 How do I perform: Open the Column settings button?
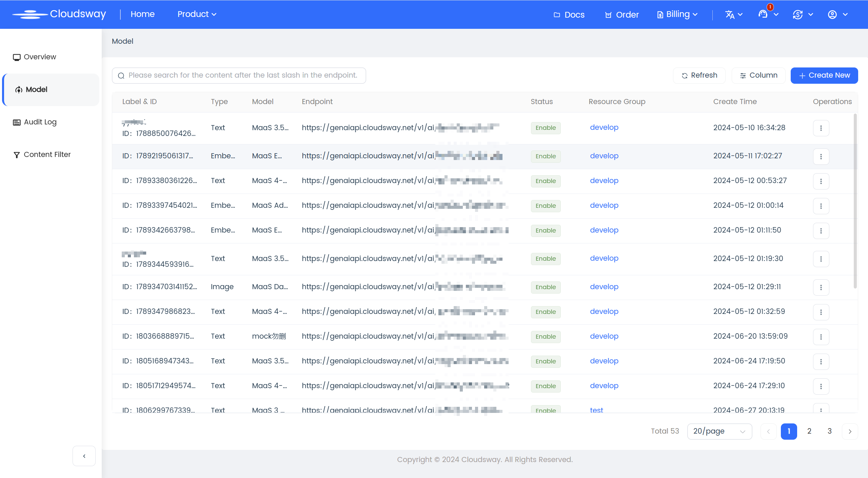coord(758,75)
